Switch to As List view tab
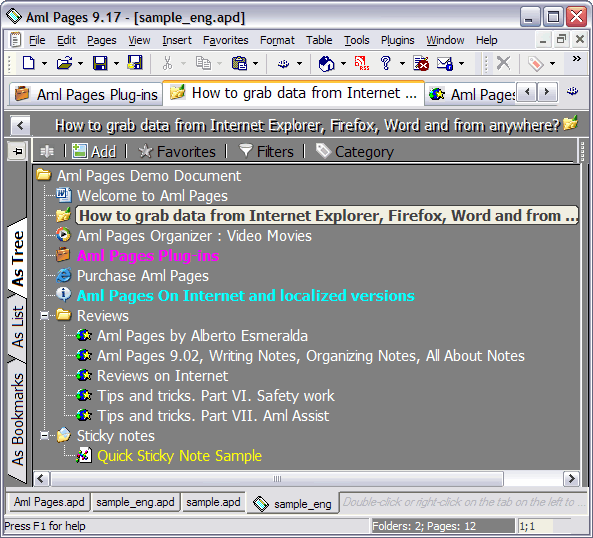593x538 pixels. (x=17, y=327)
